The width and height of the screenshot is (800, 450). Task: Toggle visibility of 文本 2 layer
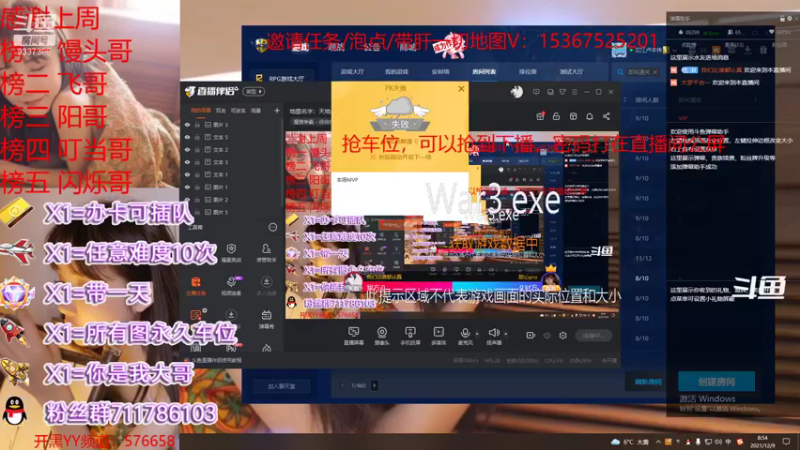point(188,149)
